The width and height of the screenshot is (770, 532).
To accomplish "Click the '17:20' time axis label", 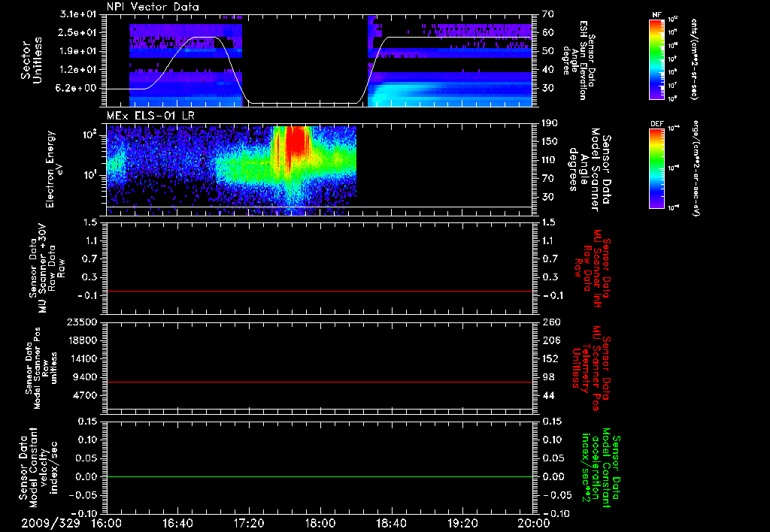I will coord(249,523).
